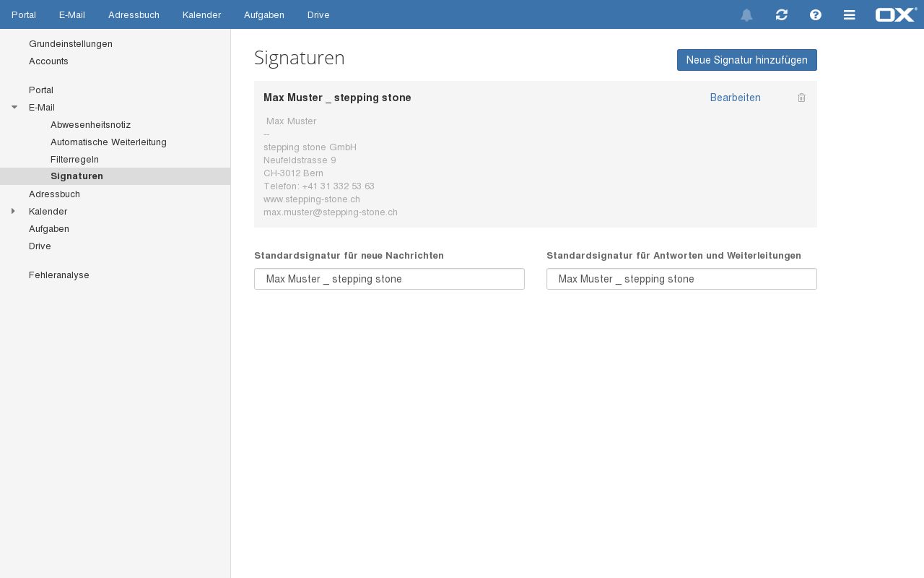
Task: Open the help question mark icon
Action: (816, 15)
